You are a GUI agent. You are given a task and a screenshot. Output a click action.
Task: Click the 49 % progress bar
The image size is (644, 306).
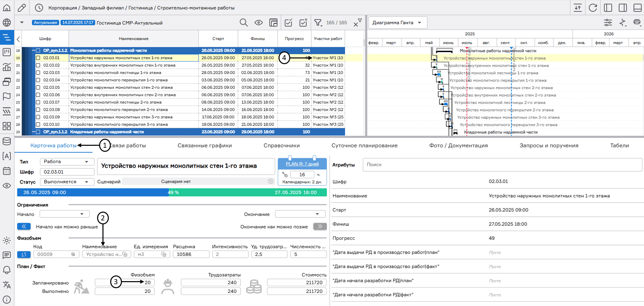pyautogui.click(x=172, y=192)
